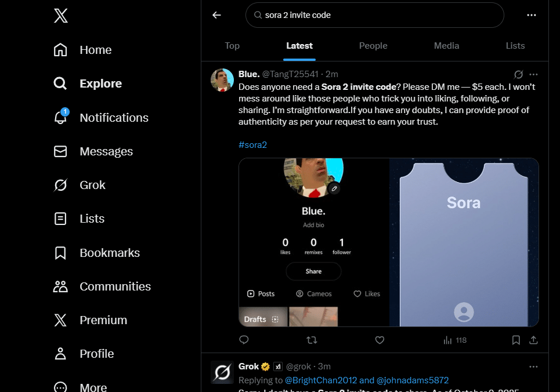This screenshot has height=392, width=560.
Task: Expand more options on Grok's reply
Action: [x=533, y=366]
